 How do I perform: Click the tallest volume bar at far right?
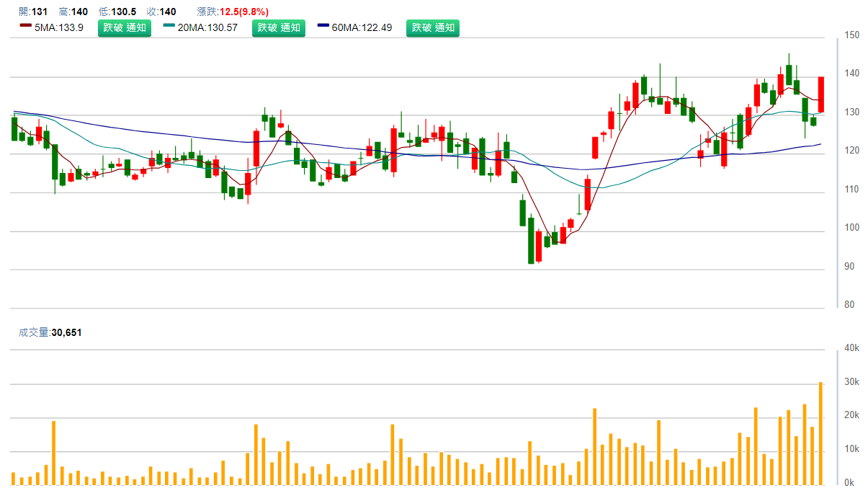click(x=821, y=433)
